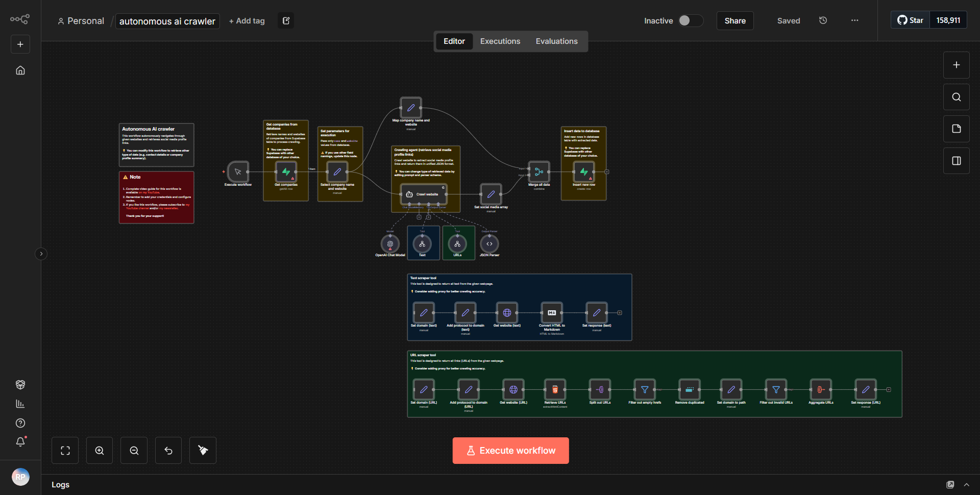Zoom in using the magnifier plus icon

coord(99,450)
